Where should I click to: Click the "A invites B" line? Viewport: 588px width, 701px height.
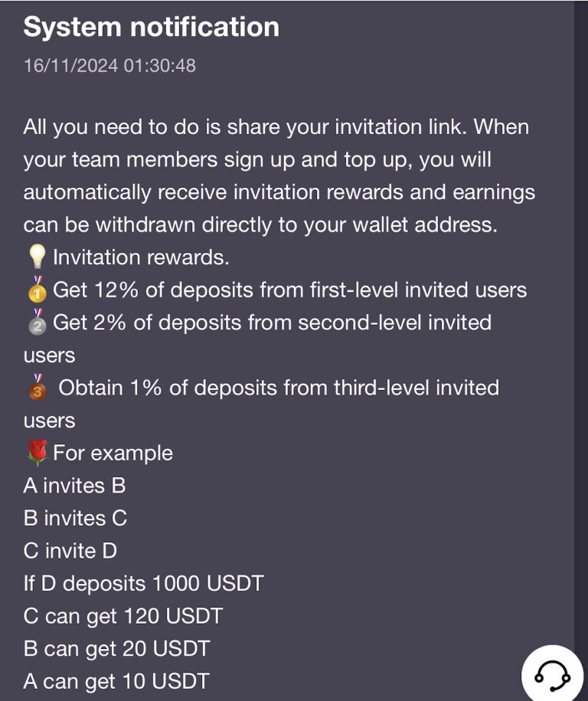(74, 486)
